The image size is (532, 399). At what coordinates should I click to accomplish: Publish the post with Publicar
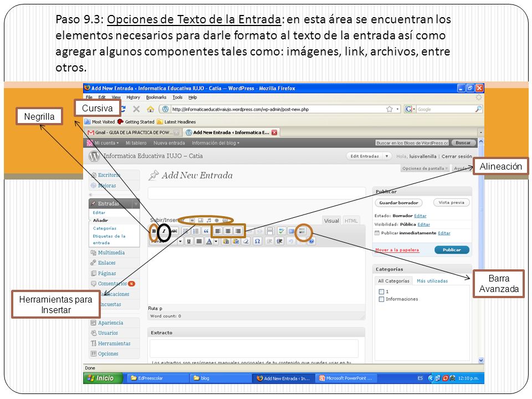(x=452, y=250)
